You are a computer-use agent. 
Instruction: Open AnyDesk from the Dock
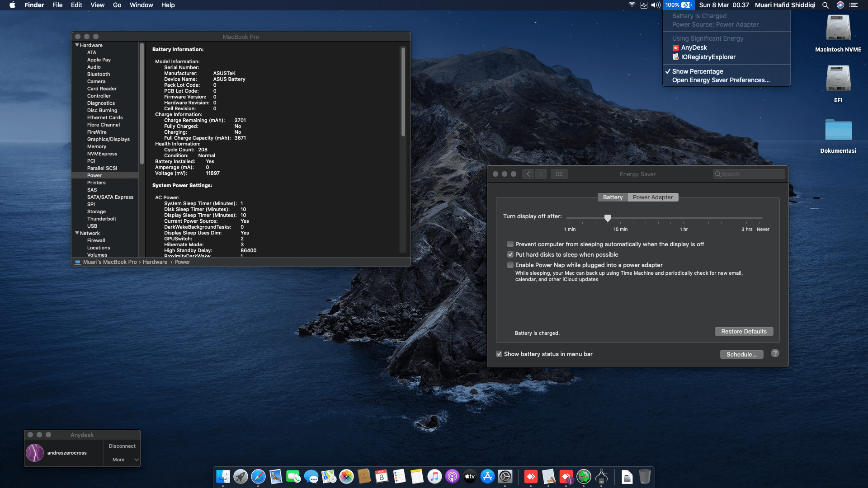pos(531,477)
